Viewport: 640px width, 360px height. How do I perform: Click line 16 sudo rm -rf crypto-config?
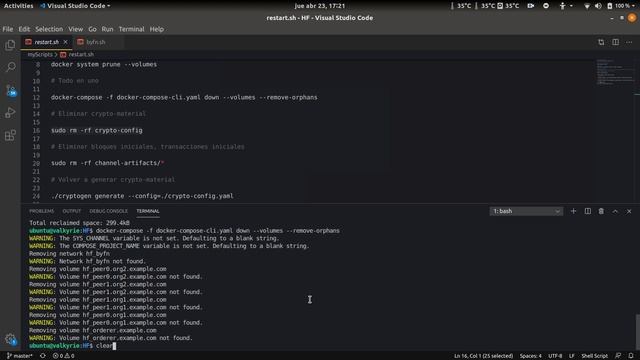[x=97, y=130]
